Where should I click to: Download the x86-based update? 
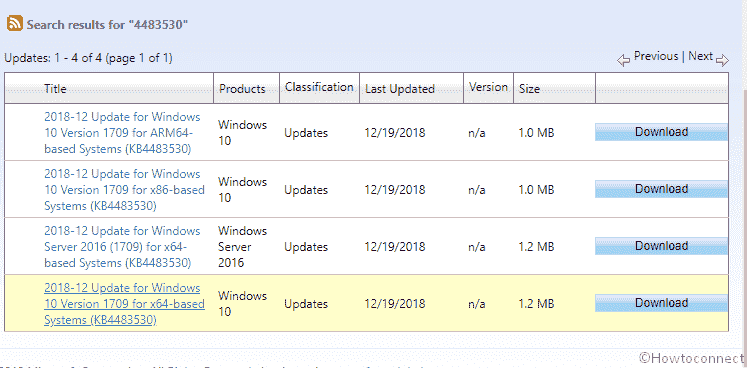coord(661,189)
